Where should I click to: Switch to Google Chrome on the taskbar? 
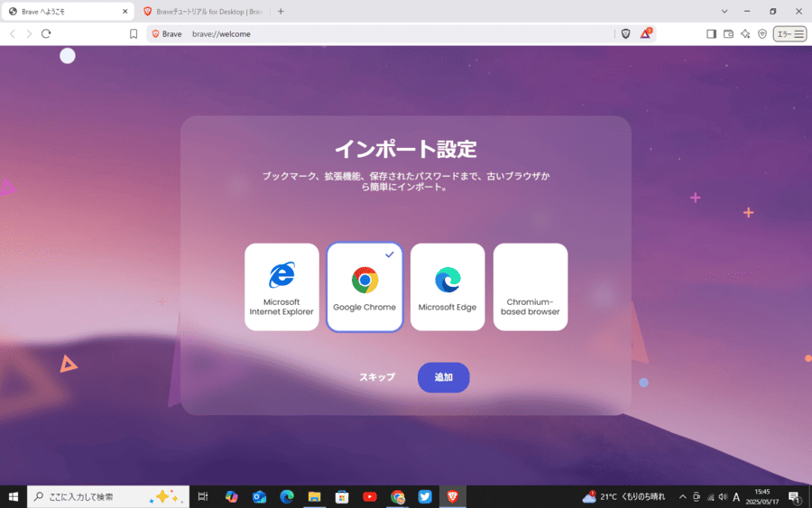(397, 496)
